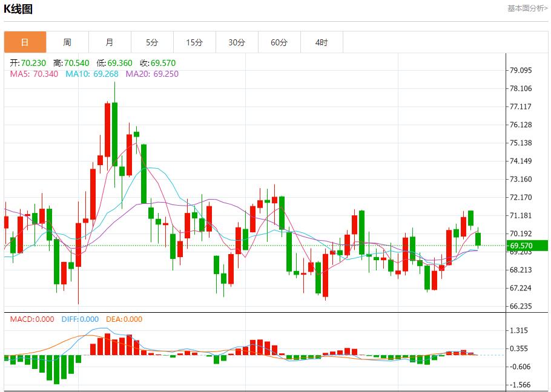The image size is (551, 392).
Task: Click the DEA:0.000 indicator label
Action: 124,319
